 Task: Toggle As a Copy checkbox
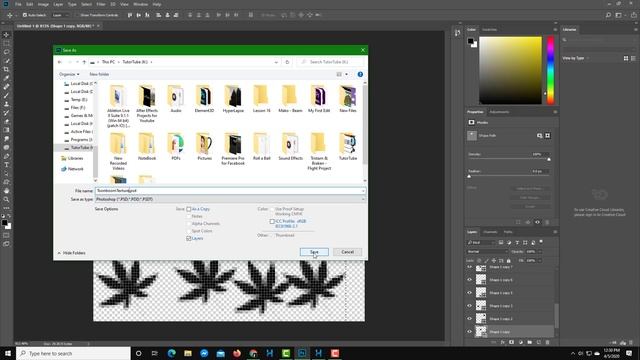pyautogui.click(x=189, y=209)
